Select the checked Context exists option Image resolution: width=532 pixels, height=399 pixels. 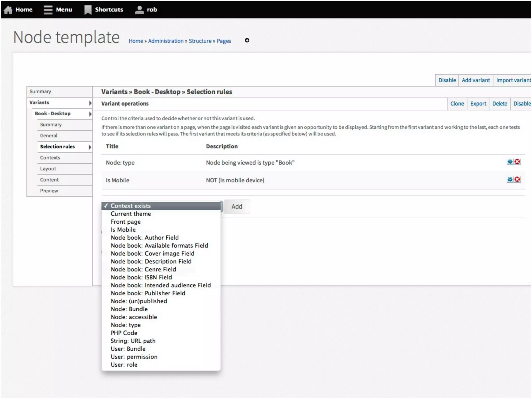coord(130,206)
